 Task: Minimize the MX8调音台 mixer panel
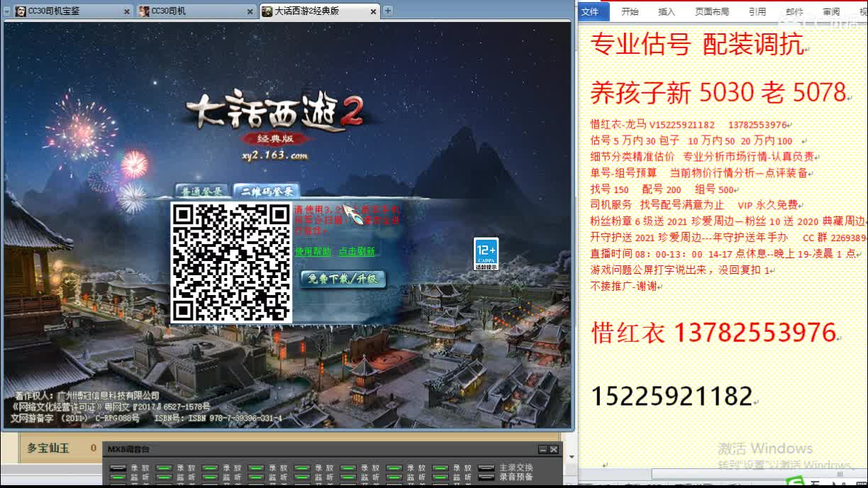click(x=543, y=450)
